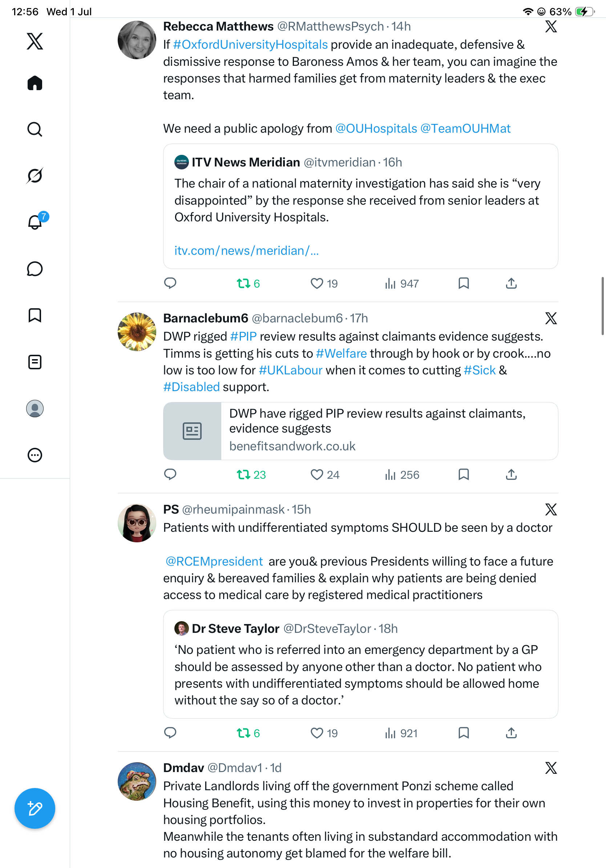This screenshot has width=606, height=868.
Task: Undo repost on Barnaclebum6 post showing 23
Action: tap(251, 474)
